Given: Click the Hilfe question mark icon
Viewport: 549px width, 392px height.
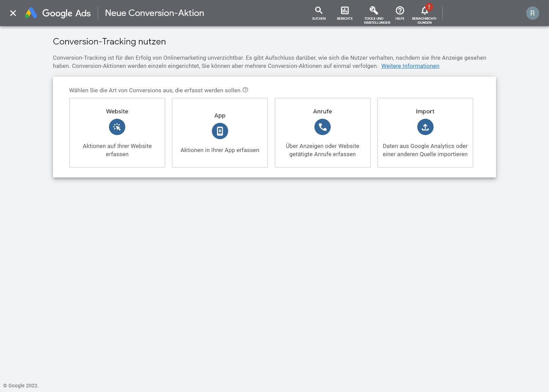Looking at the screenshot, I should tap(400, 11).
